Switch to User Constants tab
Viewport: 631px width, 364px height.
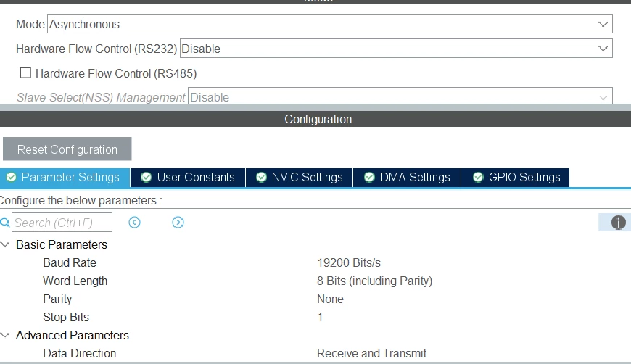(x=188, y=178)
